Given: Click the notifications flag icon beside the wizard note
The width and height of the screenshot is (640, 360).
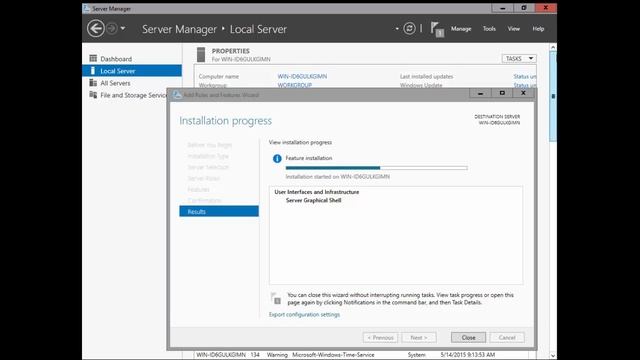Looking at the screenshot, I should pos(276,298).
